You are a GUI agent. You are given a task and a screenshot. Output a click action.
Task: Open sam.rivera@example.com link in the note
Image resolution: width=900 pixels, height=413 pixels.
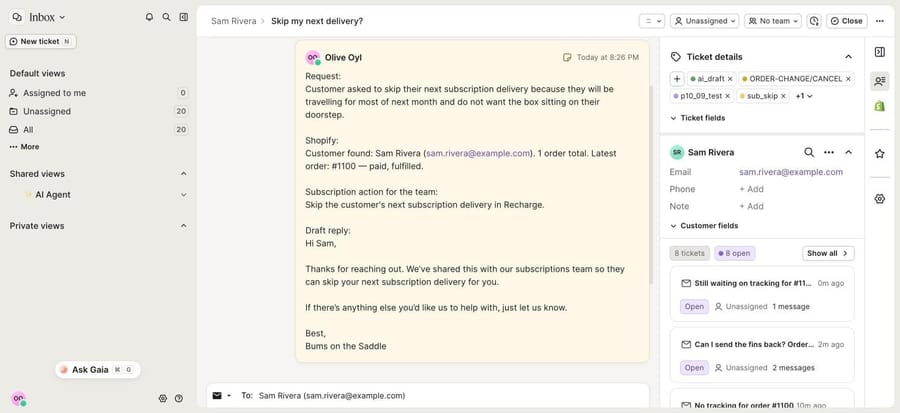[x=478, y=153]
